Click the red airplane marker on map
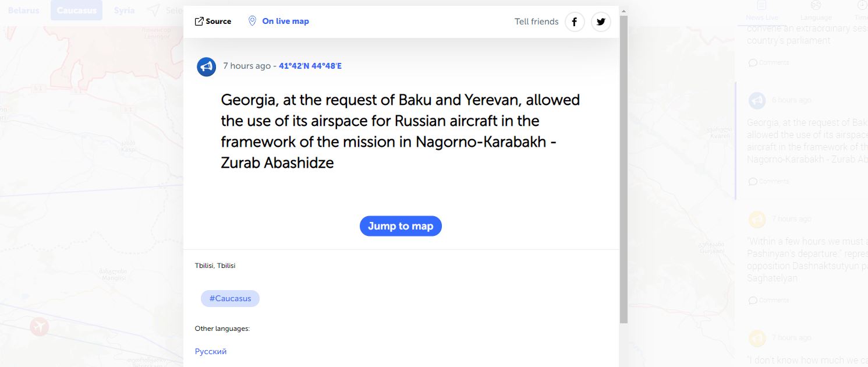 tap(40, 327)
